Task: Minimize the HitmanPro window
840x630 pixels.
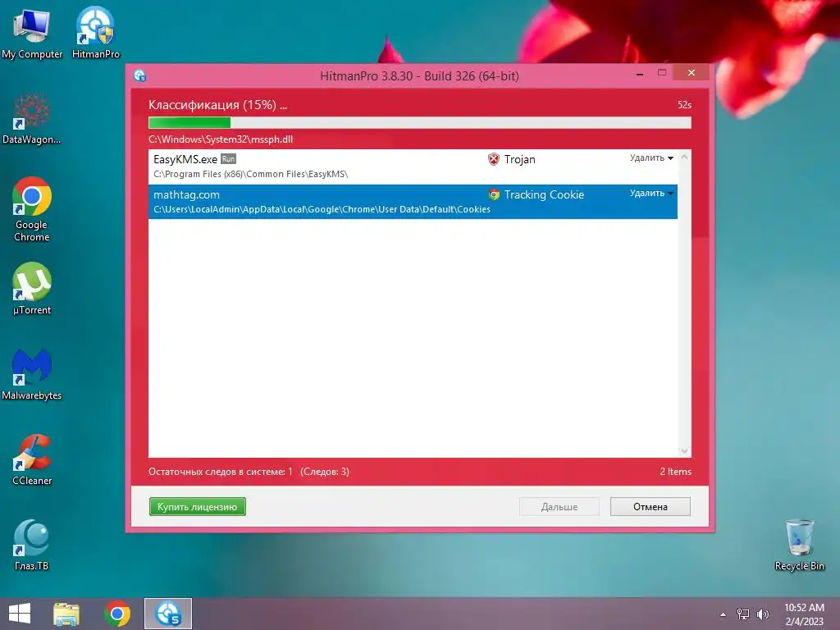Action: point(640,73)
